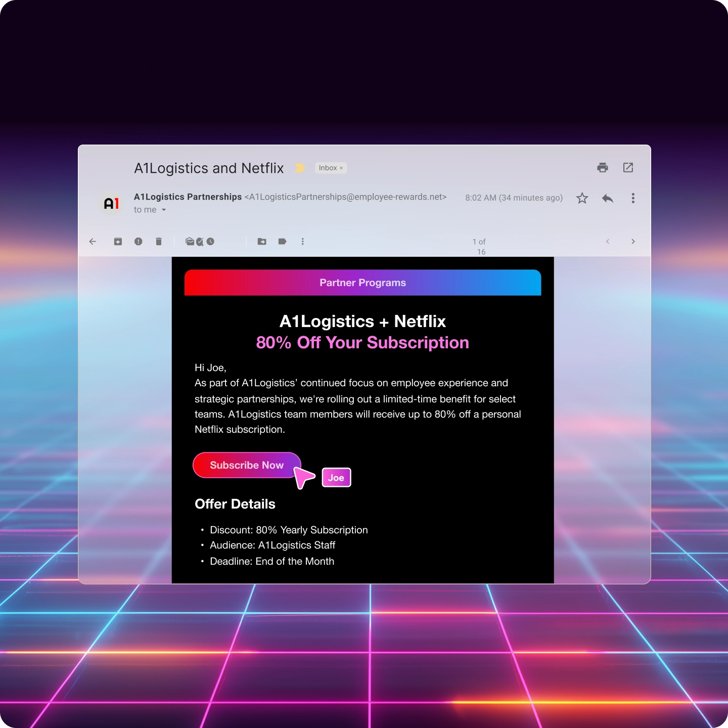This screenshot has width=728, height=728.
Task: Mark the email as unread
Action: coord(190,242)
